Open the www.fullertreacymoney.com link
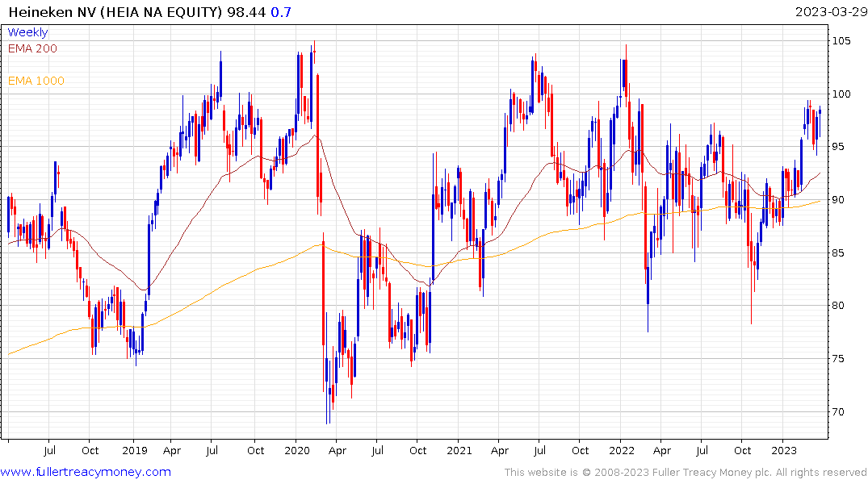This screenshot has width=868, height=484. (x=86, y=472)
